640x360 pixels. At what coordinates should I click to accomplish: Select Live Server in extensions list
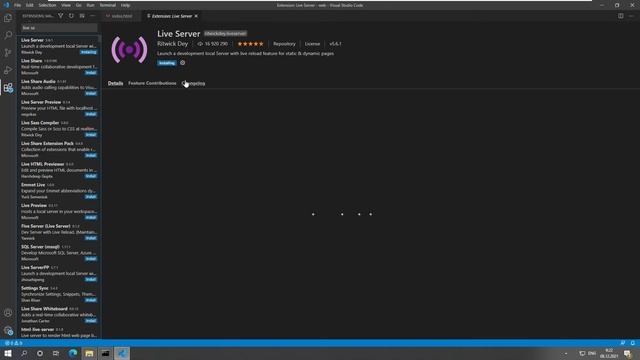click(x=59, y=46)
